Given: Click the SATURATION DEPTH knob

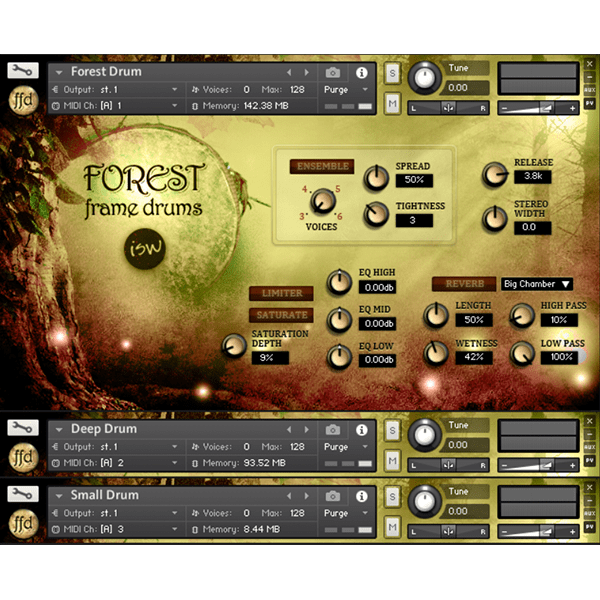Looking at the screenshot, I should click(234, 346).
